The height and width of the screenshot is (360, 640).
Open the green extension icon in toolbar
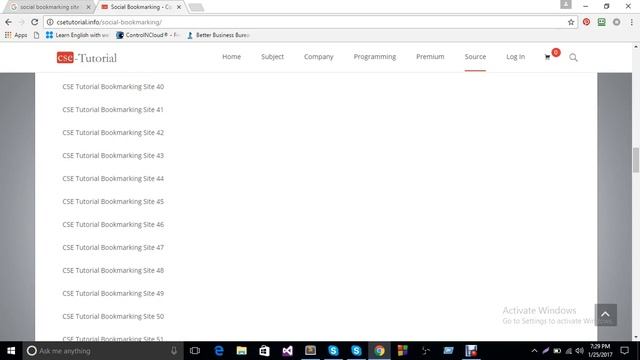pyautogui.click(x=601, y=22)
